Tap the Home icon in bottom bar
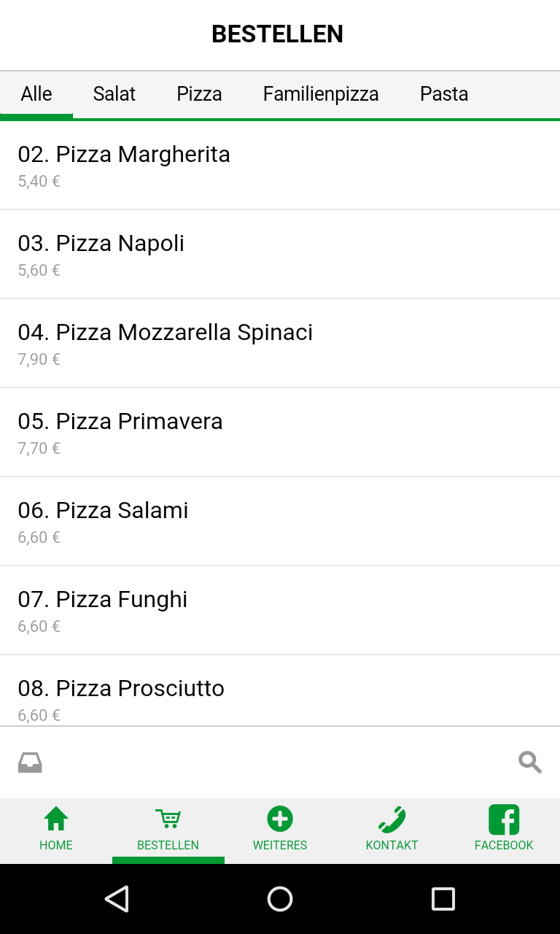Screen dimensions: 560x934 56,819
